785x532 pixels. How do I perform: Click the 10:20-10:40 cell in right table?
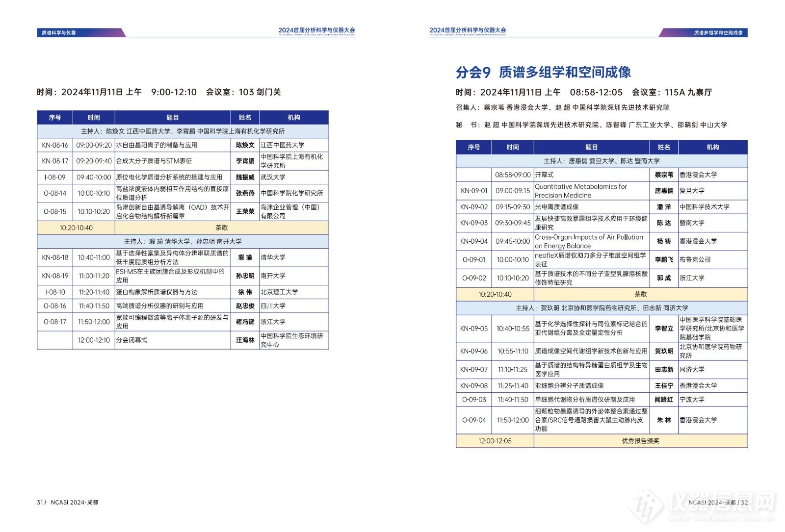point(495,294)
